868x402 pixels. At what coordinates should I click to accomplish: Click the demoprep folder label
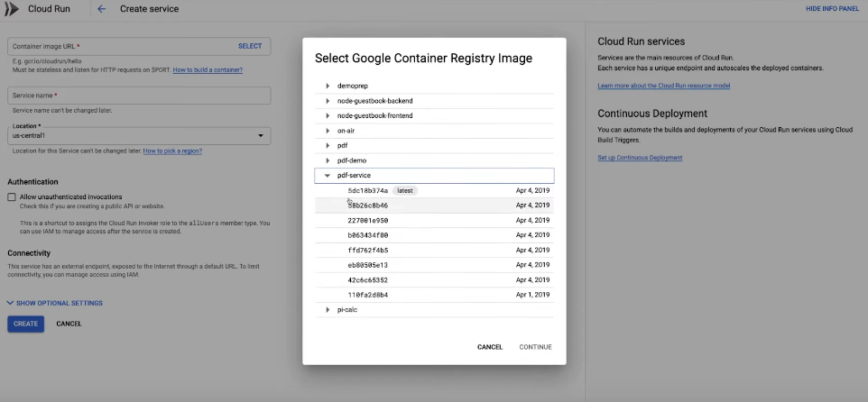click(353, 86)
